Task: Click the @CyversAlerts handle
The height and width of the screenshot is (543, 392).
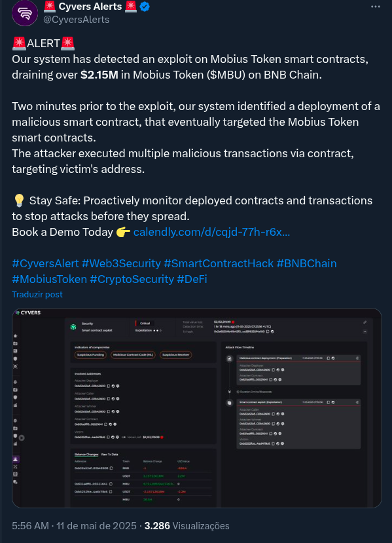Action: coord(76,20)
